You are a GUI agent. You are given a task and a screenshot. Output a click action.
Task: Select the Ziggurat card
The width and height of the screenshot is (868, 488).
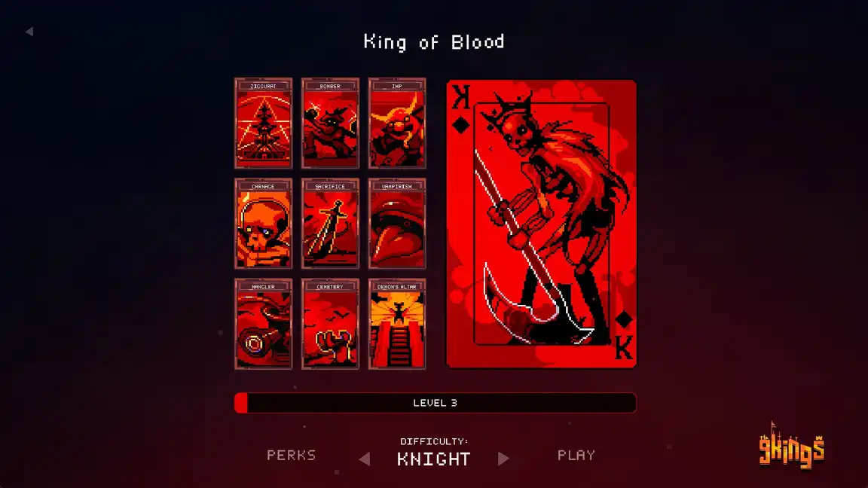[x=263, y=123]
